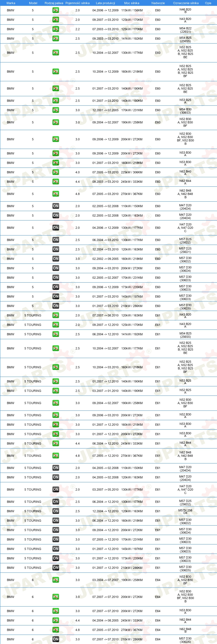Viewport: 217px width, 644px height.
Task: Click the power value 115kW / 156KM
Action: point(132,10)
